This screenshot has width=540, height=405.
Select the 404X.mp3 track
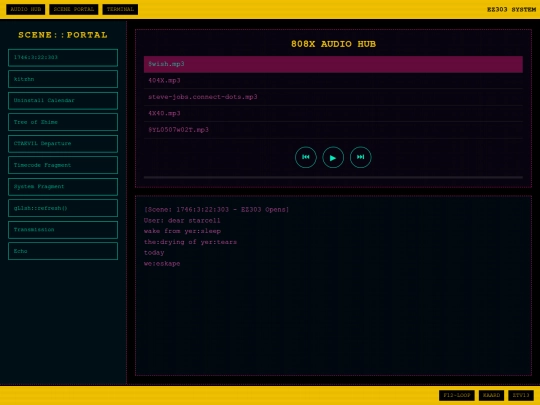coord(333,81)
